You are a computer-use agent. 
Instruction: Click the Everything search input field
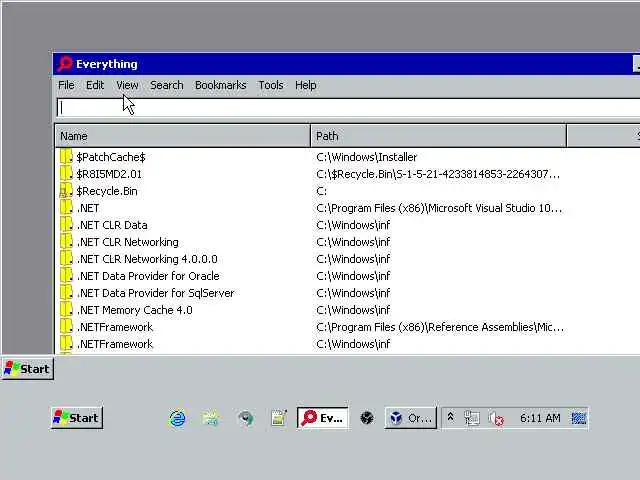(x=348, y=108)
